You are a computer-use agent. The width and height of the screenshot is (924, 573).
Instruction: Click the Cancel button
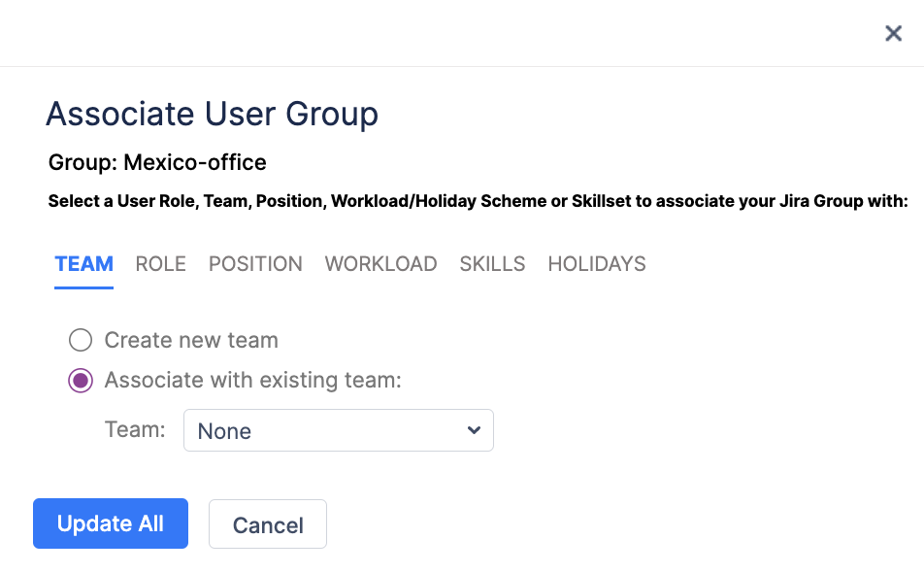[x=268, y=525]
